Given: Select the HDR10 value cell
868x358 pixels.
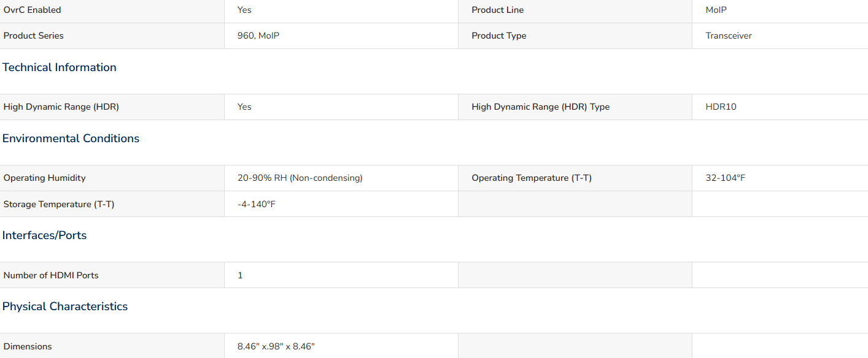Looking at the screenshot, I should [x=780, y=107].
